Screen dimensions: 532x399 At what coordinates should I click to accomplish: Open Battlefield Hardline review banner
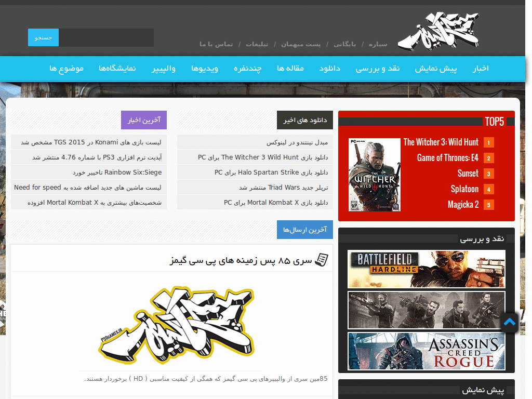(x=427, y=269)
